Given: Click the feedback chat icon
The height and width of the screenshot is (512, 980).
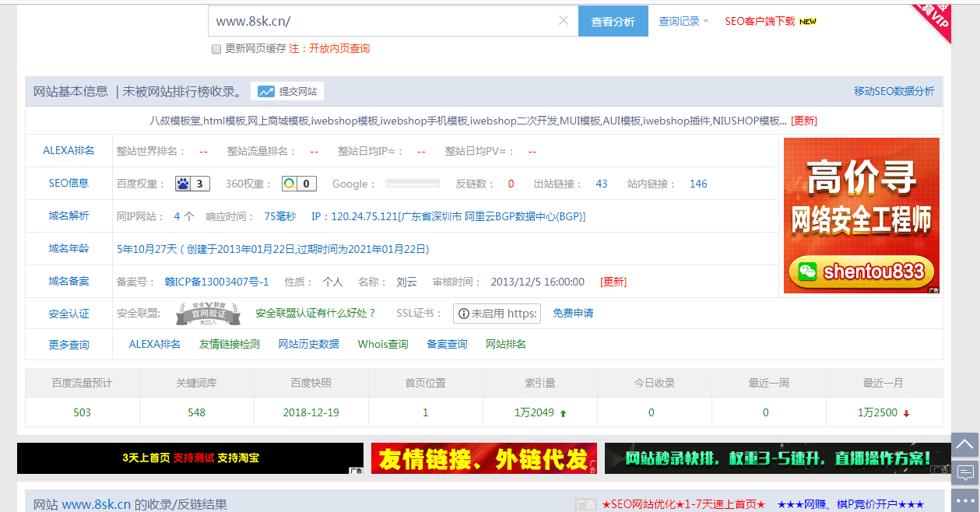Looking at the screenshot, I should point(965,472).
